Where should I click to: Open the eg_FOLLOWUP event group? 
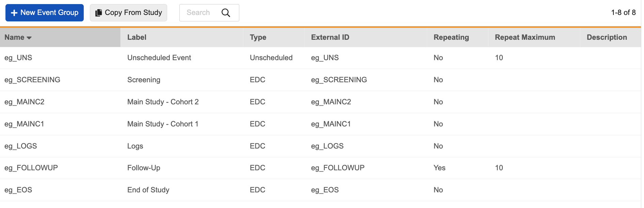tap(31, 168)
